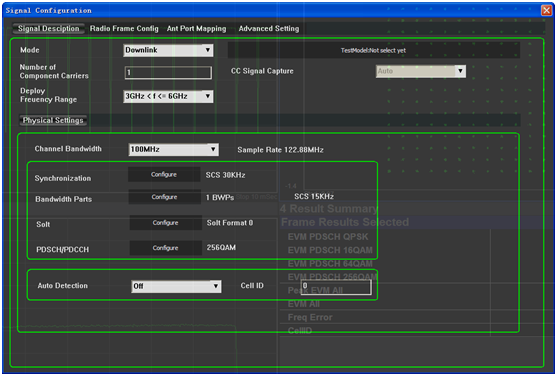The image size is (557, 376).
Task: Click the Solt Format 0 text
Action: (230, 223)
